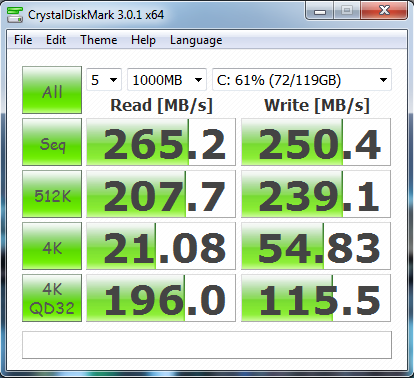
Task: Open the test count dropdown showing 5
Action: 104,80
